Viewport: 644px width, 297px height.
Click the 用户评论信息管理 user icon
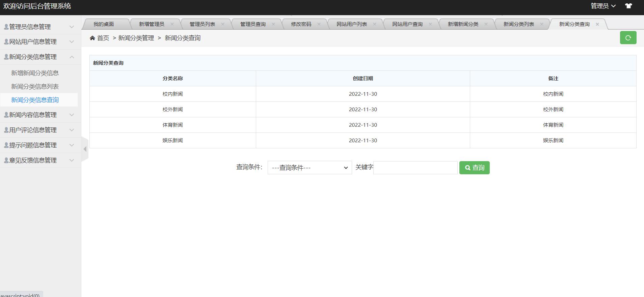click(x=6, y=130)
